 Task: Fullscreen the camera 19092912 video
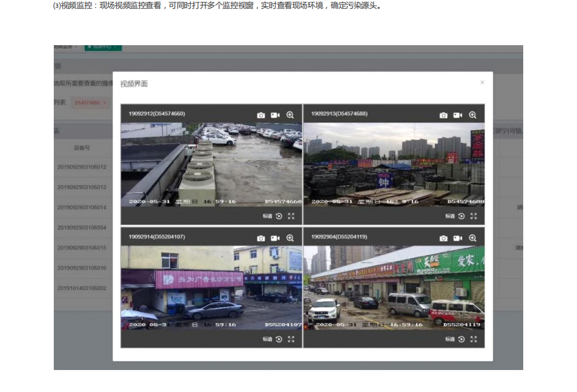pos(291,216)
